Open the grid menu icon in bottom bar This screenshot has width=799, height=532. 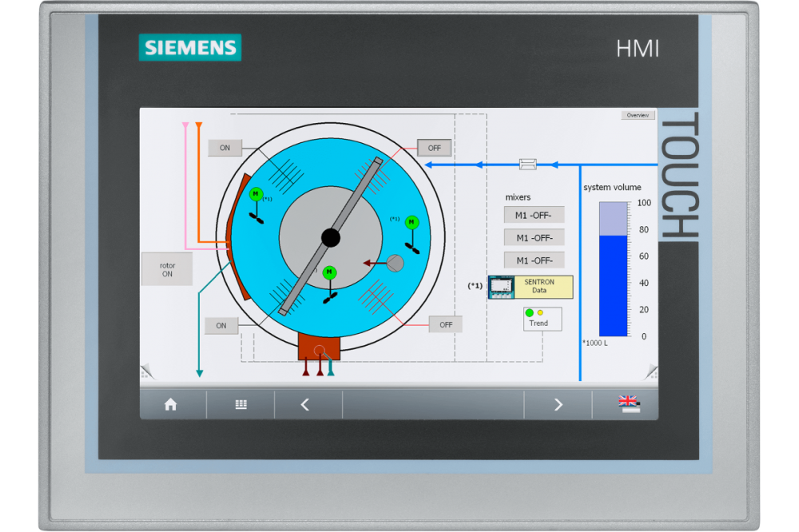point(240,405)
